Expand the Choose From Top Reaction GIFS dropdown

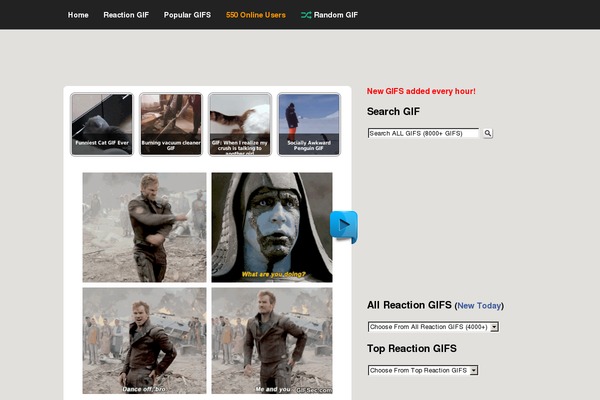coord(423,370)
